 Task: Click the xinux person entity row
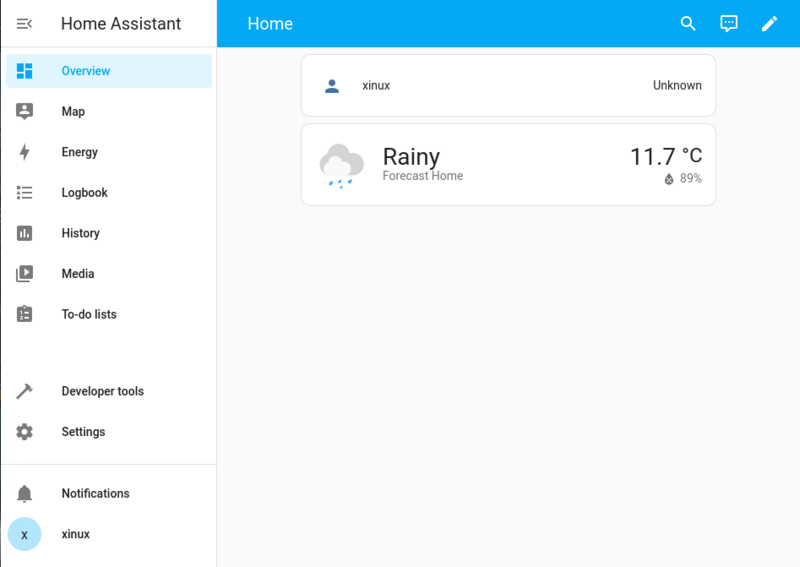pos(508,86)
